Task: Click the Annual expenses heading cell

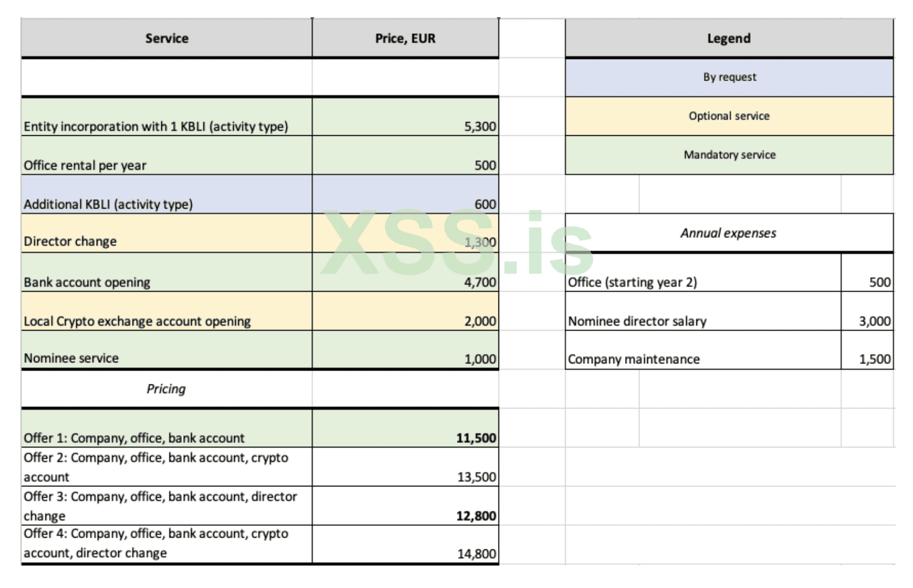Action: [729, 233]
